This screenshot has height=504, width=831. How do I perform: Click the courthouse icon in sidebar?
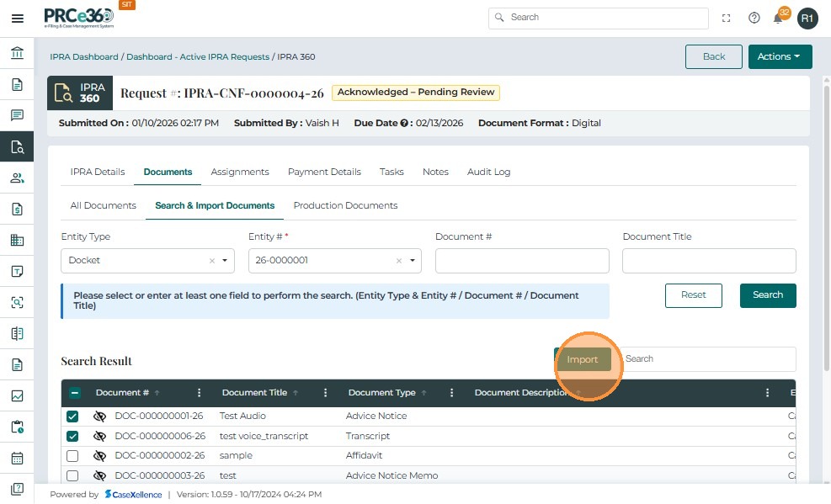pos(17,54)
